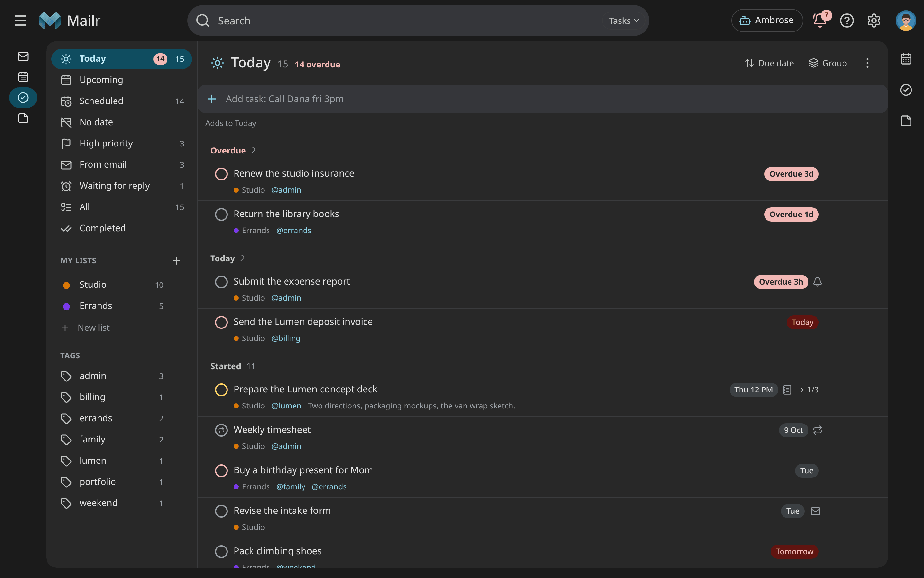Open the Tasks search scope dropdown
The width and height of the screenshot is (924, 578).
pyautogui.click(x=623, y=21)
